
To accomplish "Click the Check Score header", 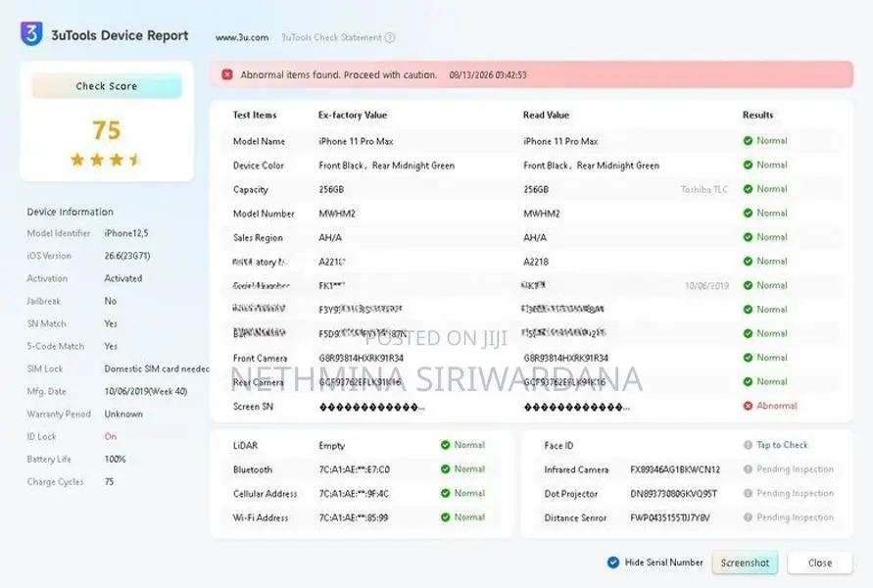I will pos(107,86).
